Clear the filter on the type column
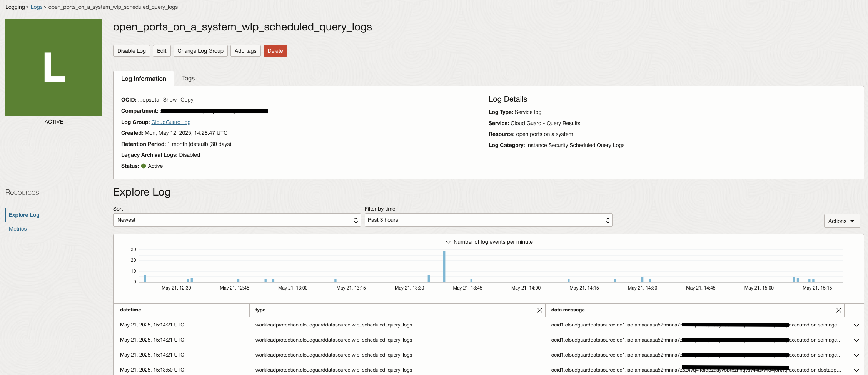Screen dimensions: 868x375 tap(540, 310)
